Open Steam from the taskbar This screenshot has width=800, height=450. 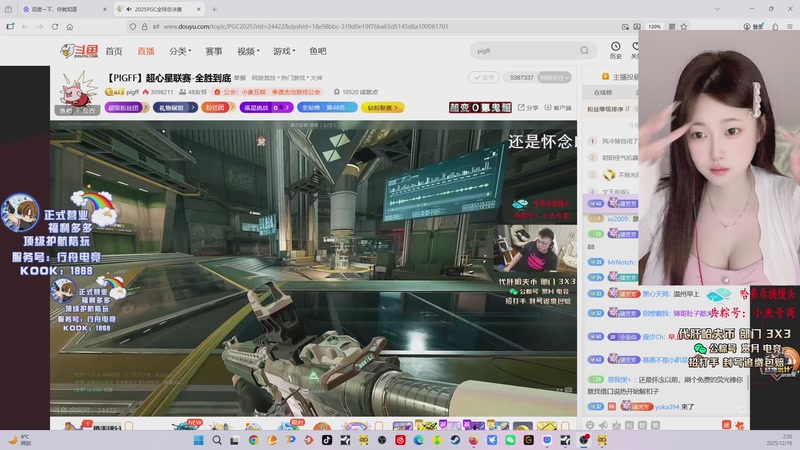pos(455,440)
